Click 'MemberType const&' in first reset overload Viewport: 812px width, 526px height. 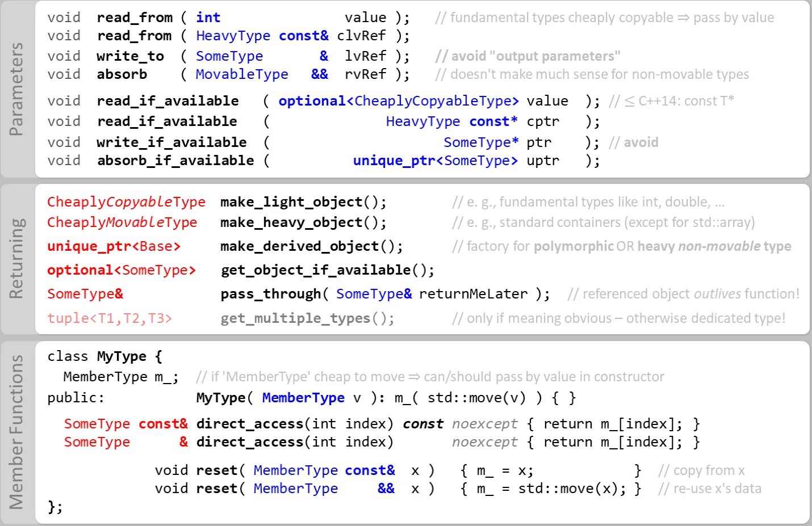click(x=324, y=470)
